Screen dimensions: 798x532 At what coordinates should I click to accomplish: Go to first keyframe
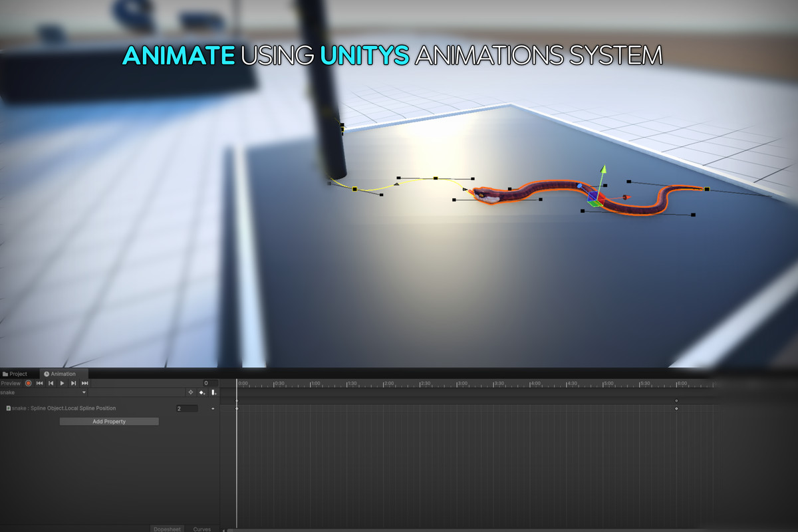click(39, 383)
